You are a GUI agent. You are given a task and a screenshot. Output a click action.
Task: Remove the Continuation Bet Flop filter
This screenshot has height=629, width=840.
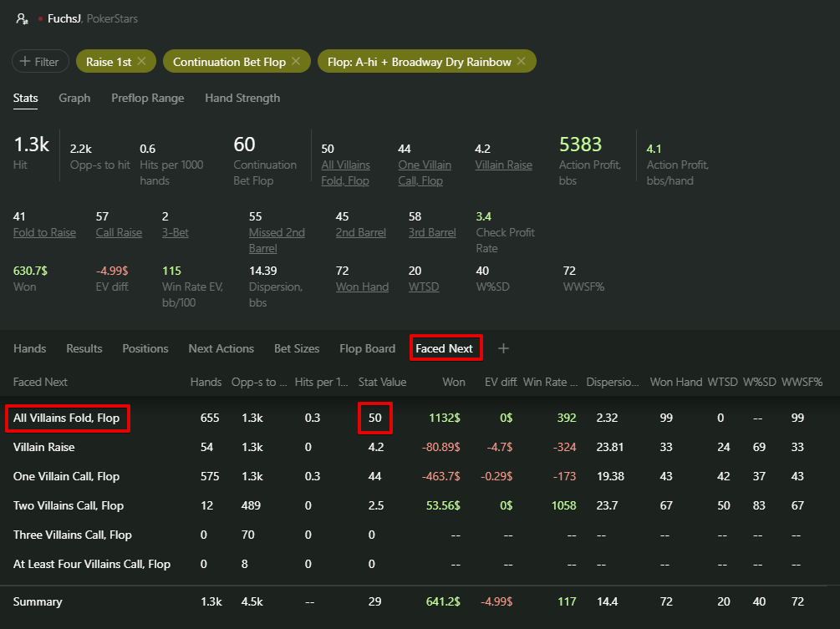(296, 62)
